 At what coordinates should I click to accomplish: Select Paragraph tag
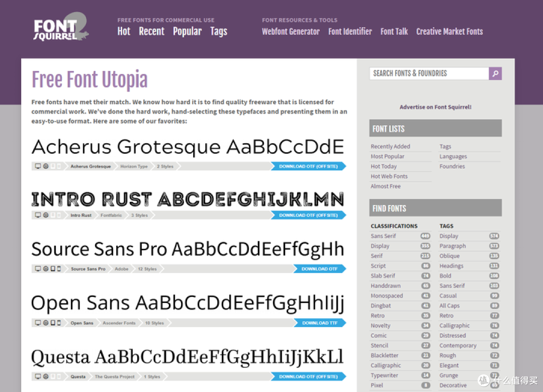tap(453, 246)
